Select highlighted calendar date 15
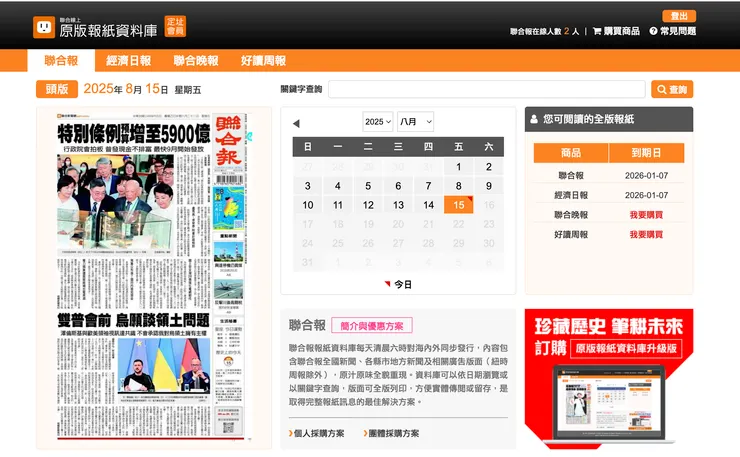The height and width of the screenshot is (457, 740). coord(459,205)
